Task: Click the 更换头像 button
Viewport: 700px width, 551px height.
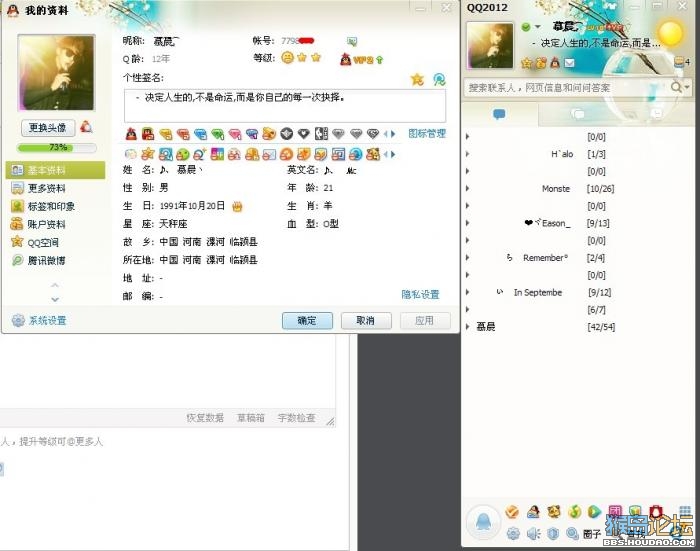Action: point(48,128)
